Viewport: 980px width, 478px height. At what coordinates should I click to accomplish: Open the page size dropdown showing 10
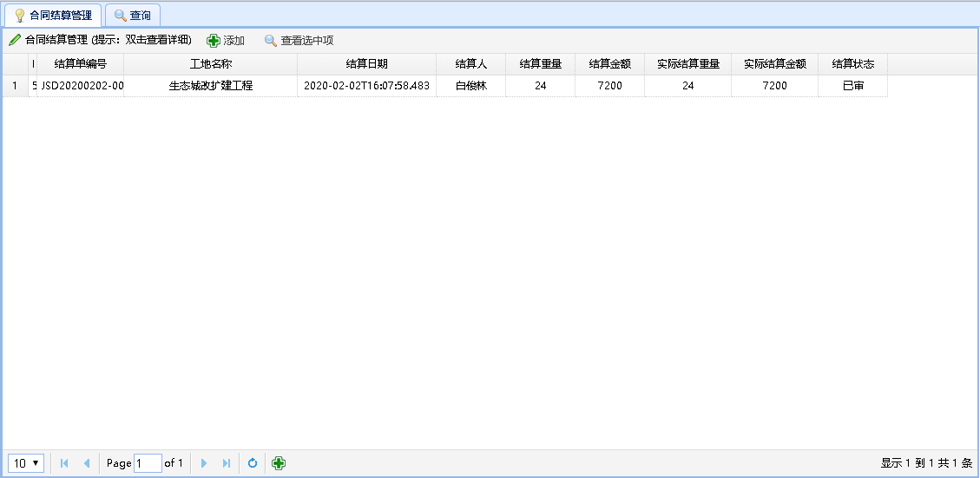click(26, 463)
